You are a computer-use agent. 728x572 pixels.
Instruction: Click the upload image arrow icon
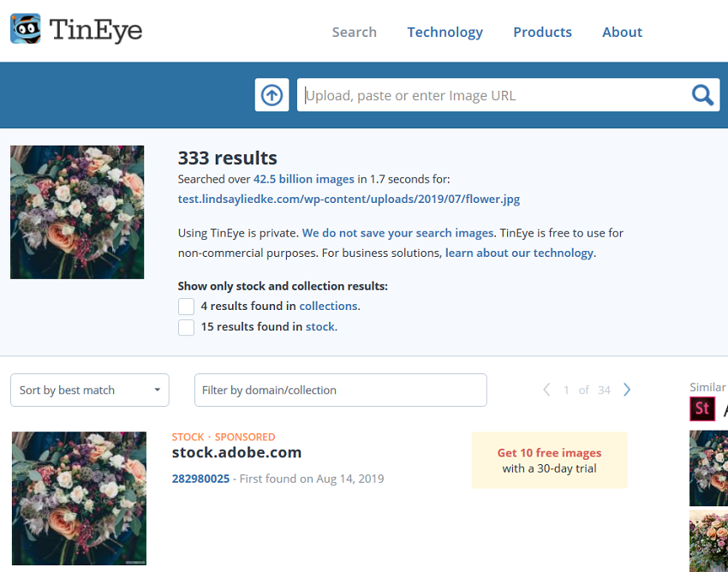[272, 95]
